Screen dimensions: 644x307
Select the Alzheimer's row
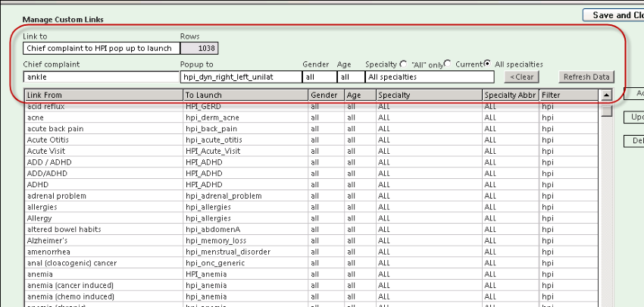pos(311,240)
